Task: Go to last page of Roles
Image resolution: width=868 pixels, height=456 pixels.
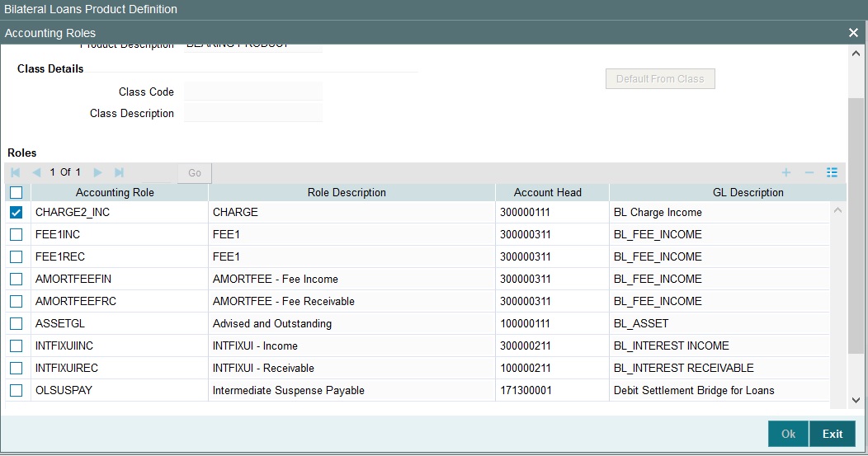Action: pos(119,172)
